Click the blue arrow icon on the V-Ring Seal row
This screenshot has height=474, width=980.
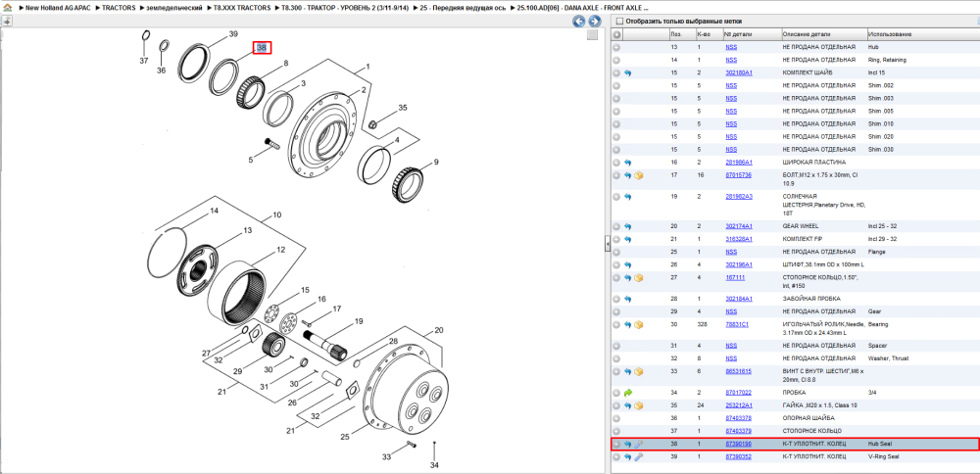pyautogui.click(x=627, y=457)
